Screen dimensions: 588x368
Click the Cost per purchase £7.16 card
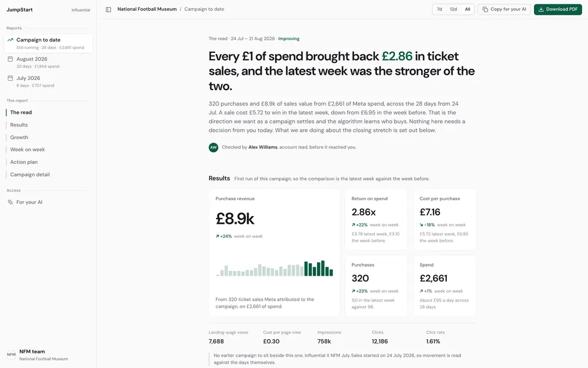pyautogui.click(x=444, y=219)
